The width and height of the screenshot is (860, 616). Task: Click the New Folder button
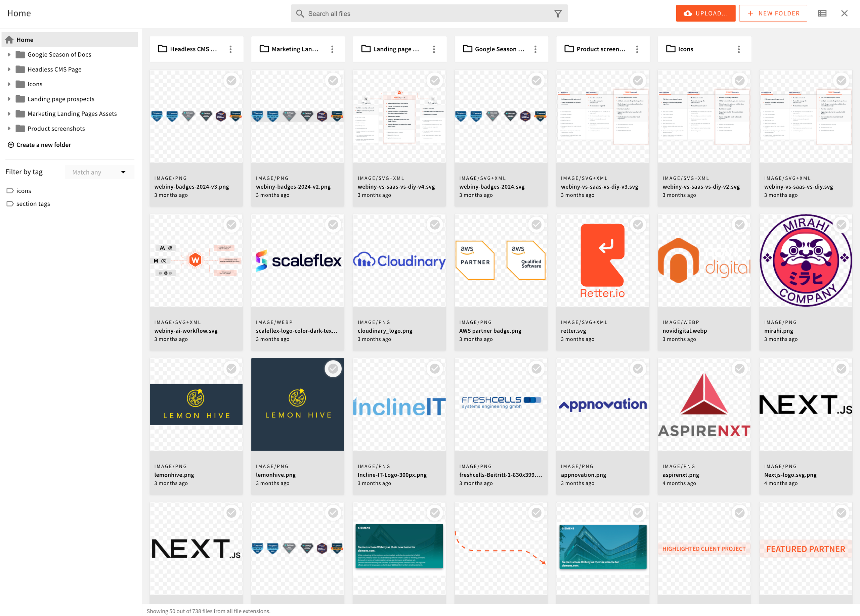pos(773,13)
